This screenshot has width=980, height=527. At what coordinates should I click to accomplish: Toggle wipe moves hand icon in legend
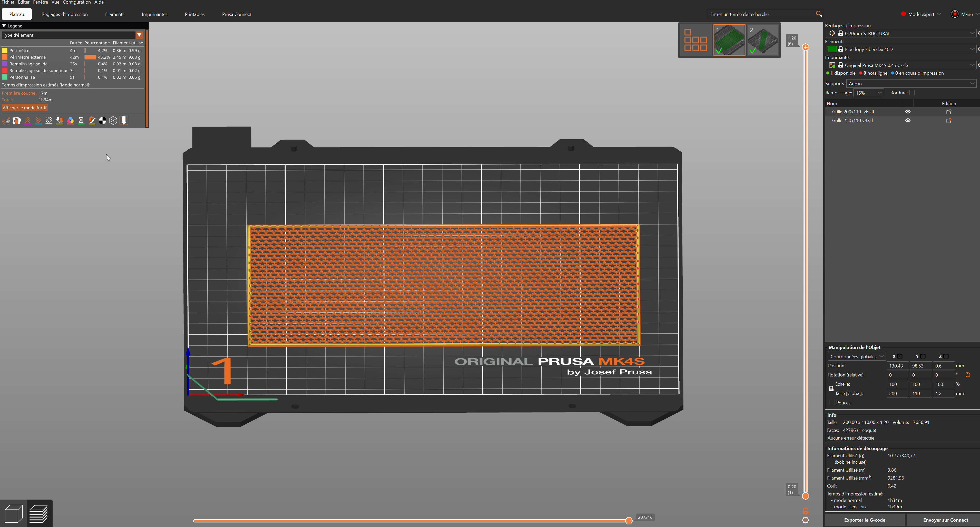(x=17, y=121)
